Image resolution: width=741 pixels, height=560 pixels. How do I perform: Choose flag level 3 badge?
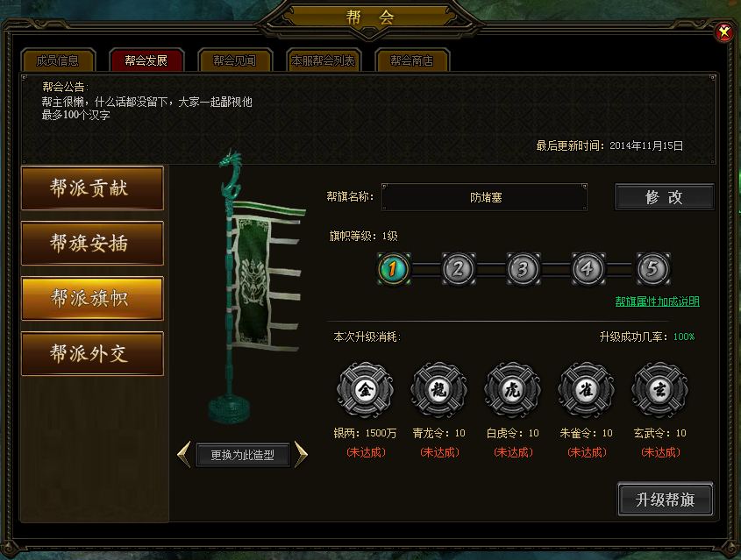click(524, 269)
